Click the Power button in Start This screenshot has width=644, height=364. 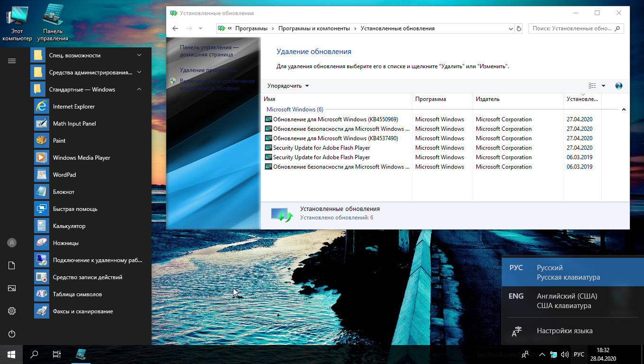12,334
